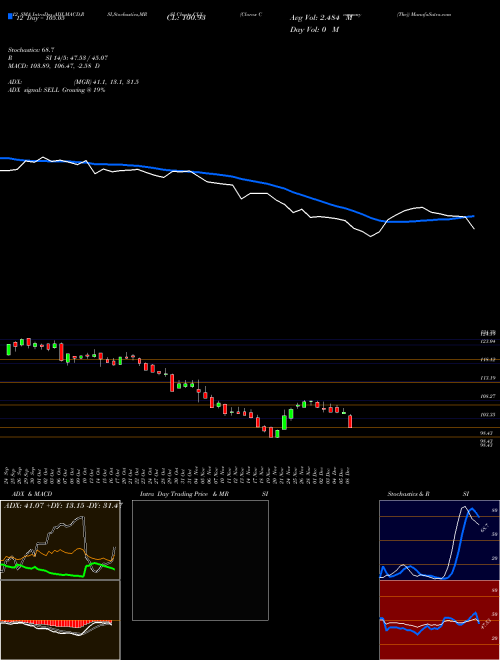The width and height of the screenshot is (500, 660).
Task: Click the 'Intra Day Trading Price & MRSI' title
Action: [204, 494]
